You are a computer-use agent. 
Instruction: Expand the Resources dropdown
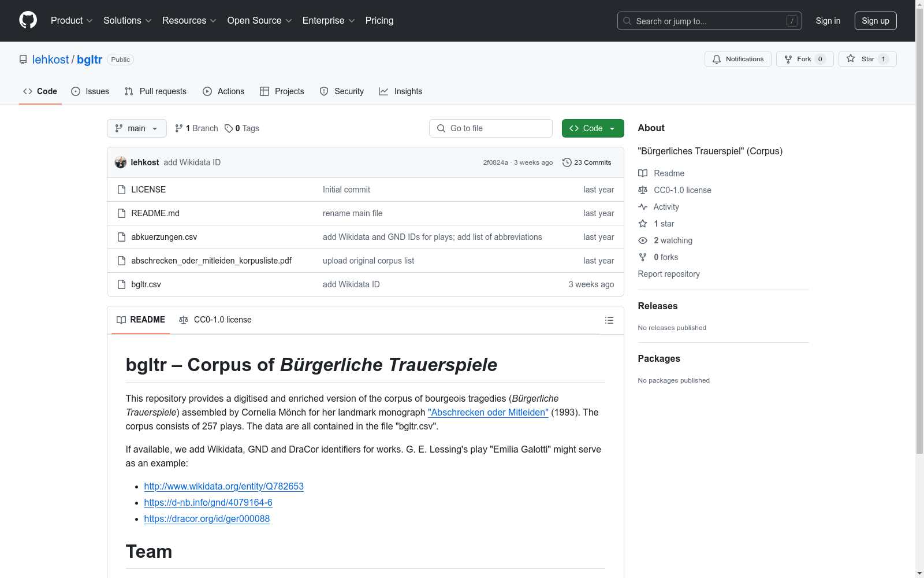(189, 21)
